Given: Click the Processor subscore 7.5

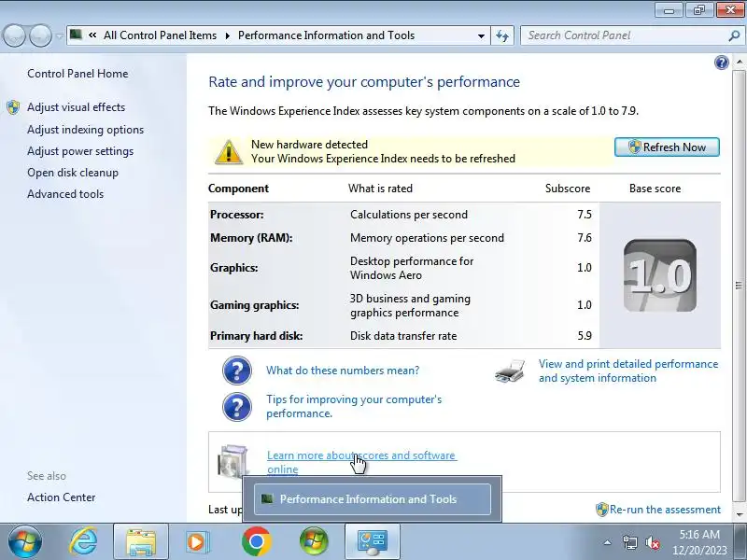Looking at the screenshot, I should point(585,215).
